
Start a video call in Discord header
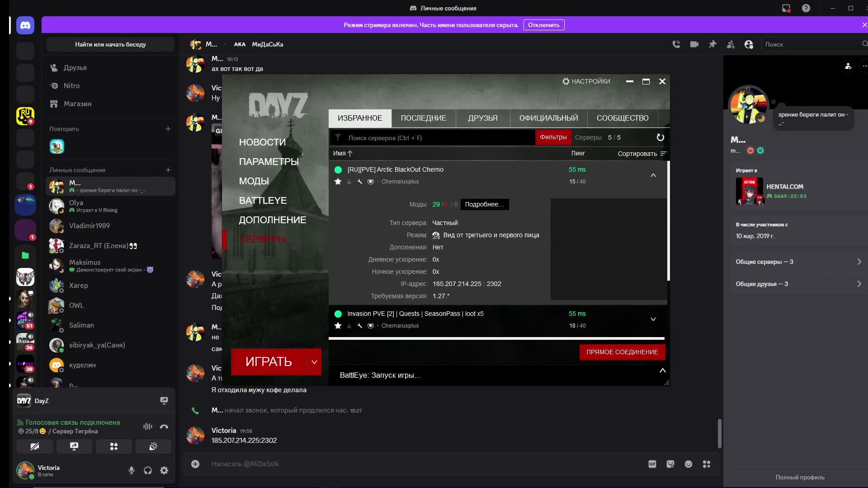[694, 44]
